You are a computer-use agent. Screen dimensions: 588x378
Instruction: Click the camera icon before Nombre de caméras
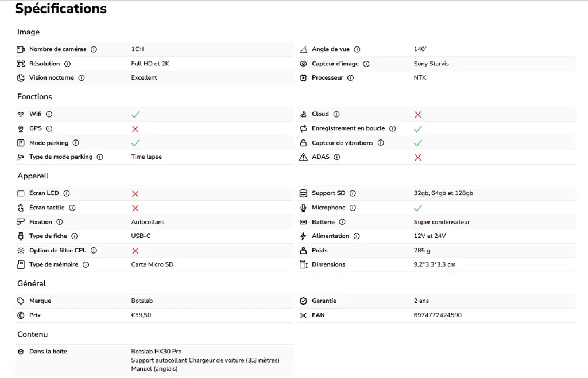21,49
